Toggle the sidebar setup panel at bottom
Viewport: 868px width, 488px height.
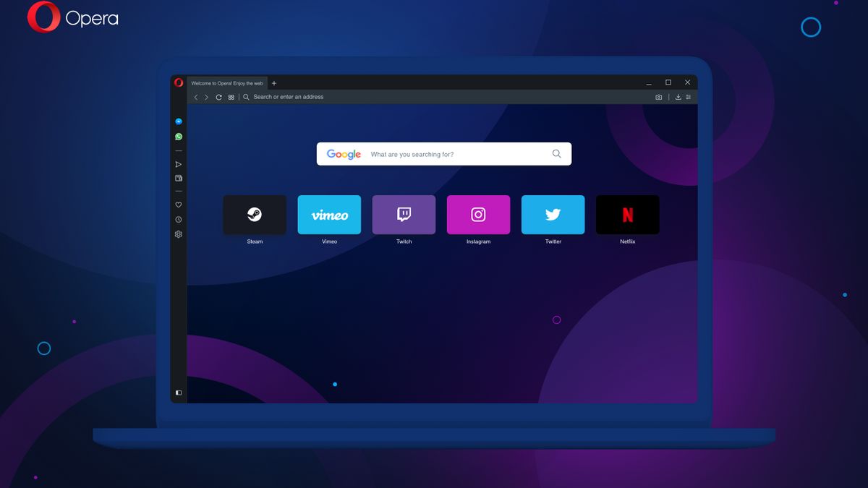point(179,392)
